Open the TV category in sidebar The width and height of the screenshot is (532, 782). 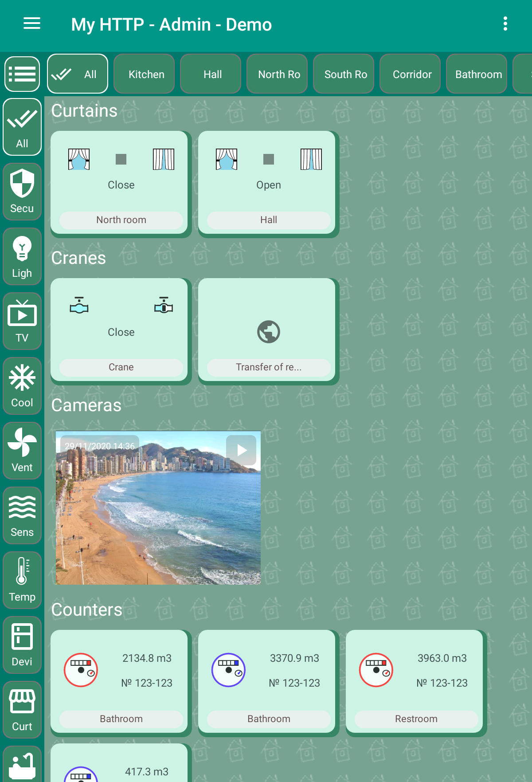pyautogui.click(x=22, y=321)
